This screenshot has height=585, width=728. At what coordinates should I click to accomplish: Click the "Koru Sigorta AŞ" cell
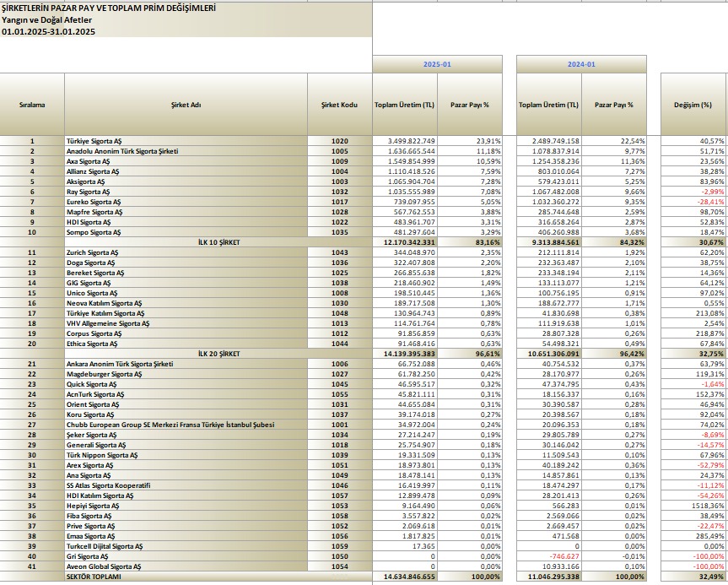click(x=186, y=415)
